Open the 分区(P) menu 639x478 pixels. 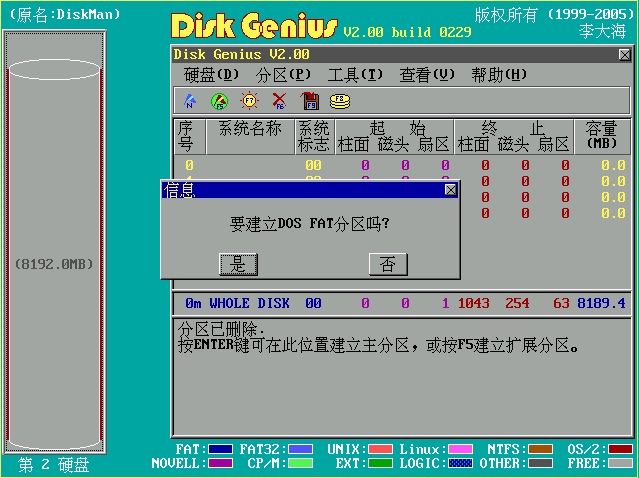point(283,75)
